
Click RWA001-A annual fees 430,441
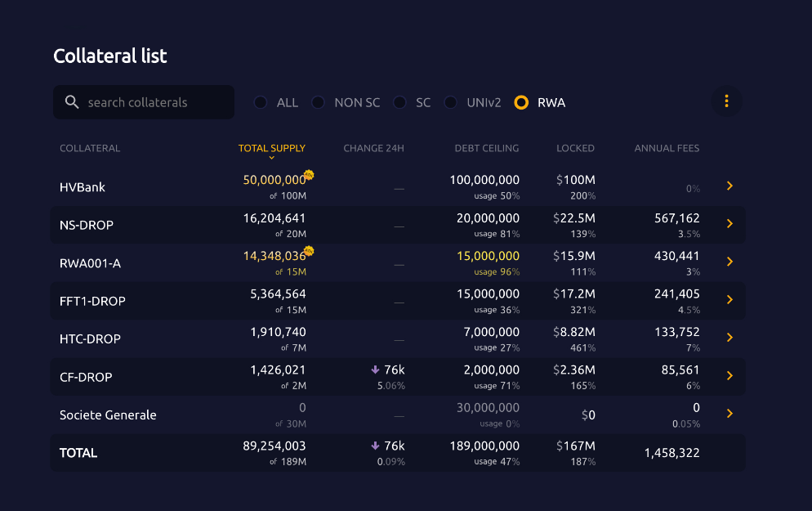[677, 256]
